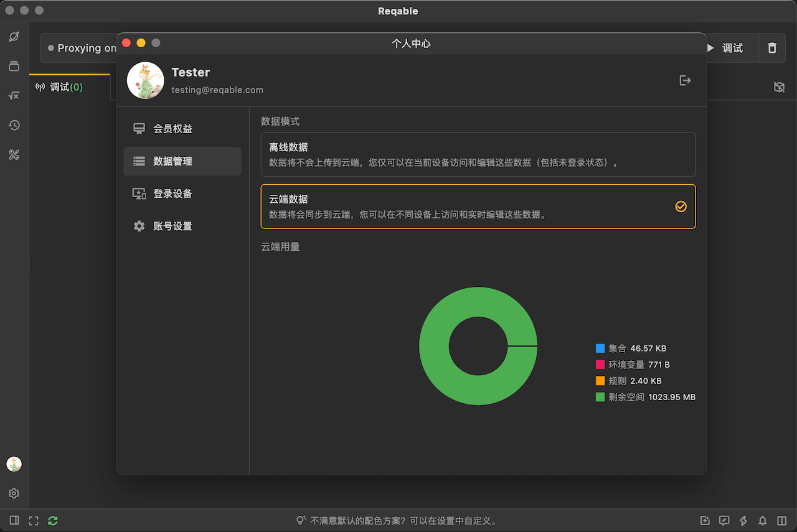Select 云端数据 cloud data mode

tap(478, 207)
